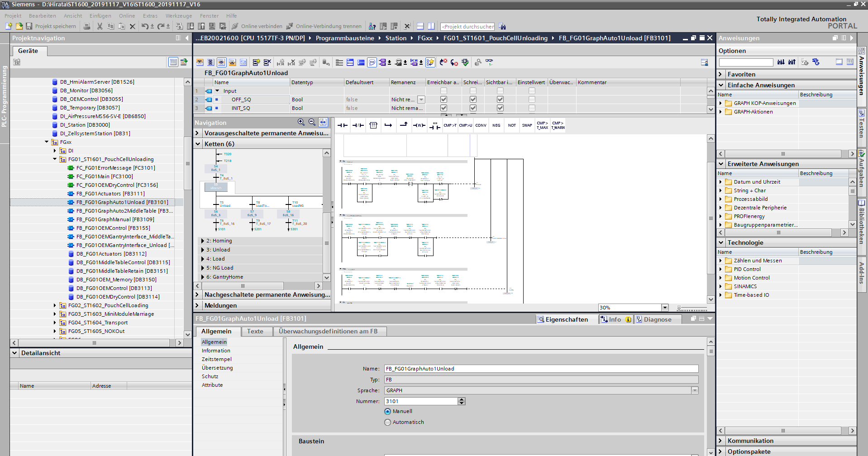Click the undo arrow in the top toolbar
The image size is (868, 456).
pos(145,26)
